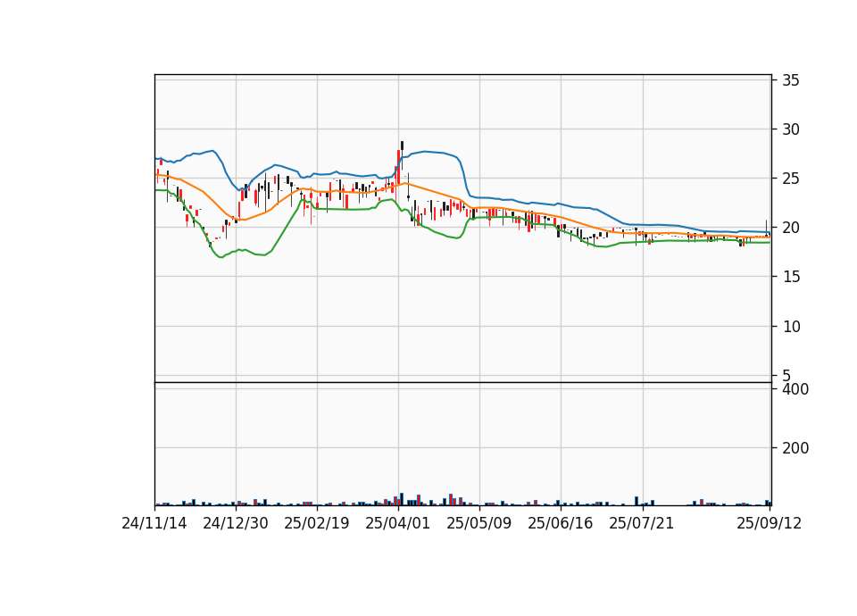Click the 25/09/12 date label
Image resolution: width=857 pixels, height=616 pixels.
tap(769, 523)
